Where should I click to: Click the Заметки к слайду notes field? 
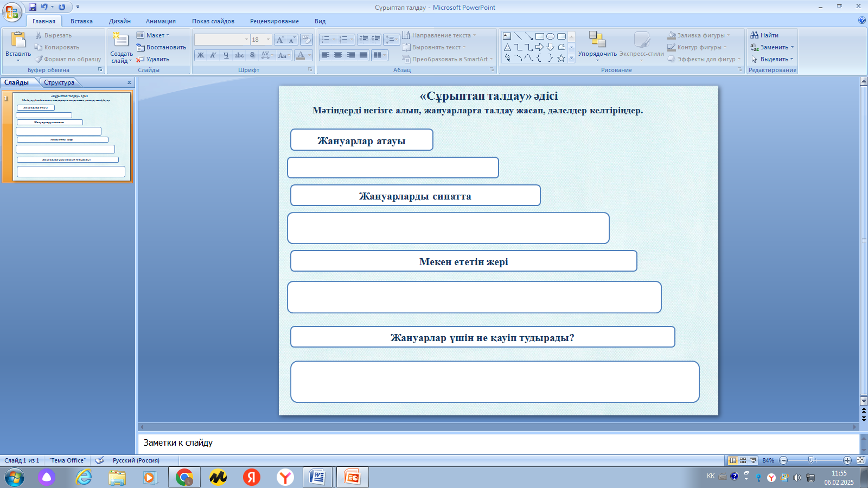pyautogui.click(x=499, y=443)
